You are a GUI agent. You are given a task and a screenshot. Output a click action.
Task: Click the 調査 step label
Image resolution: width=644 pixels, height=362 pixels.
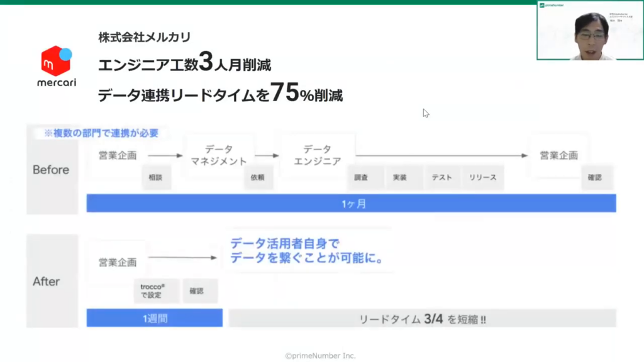361,178
